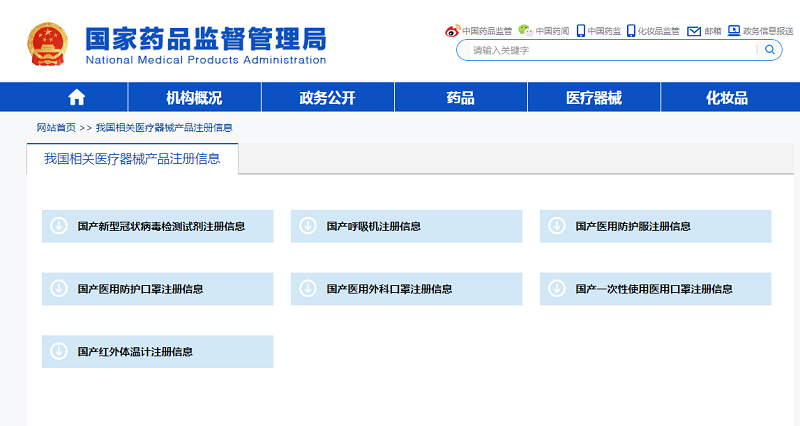Image resolution: width=800 pixels, height=426 pixels.
Task: Click the 政务信息报送 monitor icon
Action: click(x=734, y=31)
